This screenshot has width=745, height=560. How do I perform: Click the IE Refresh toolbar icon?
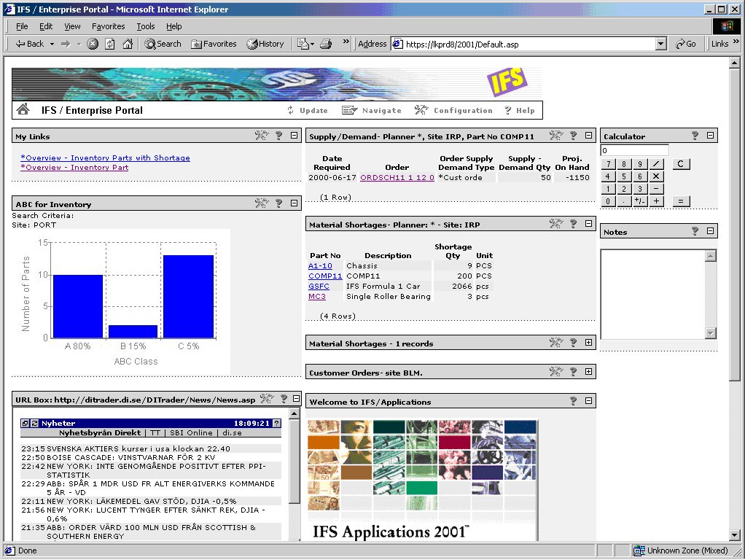tap(110, 44)
